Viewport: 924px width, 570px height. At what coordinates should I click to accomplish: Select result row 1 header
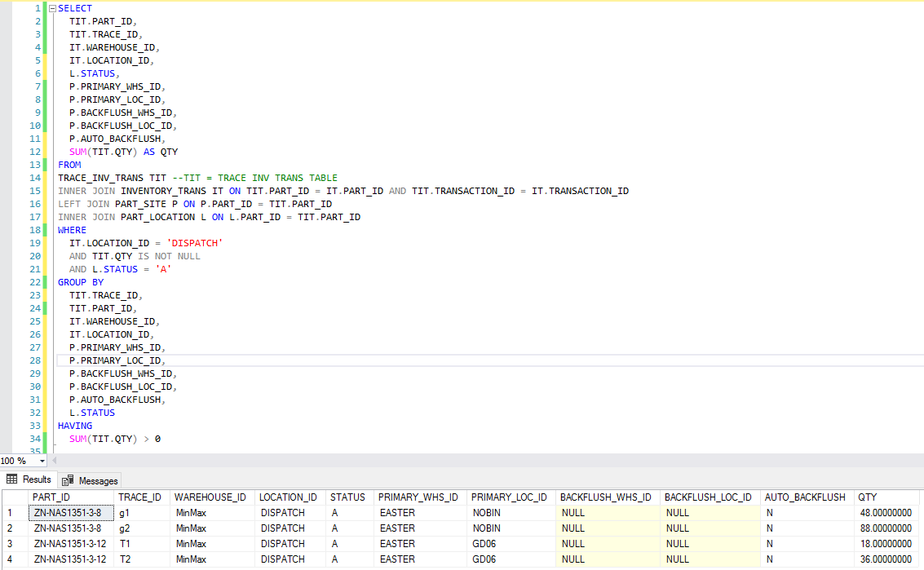15,513
